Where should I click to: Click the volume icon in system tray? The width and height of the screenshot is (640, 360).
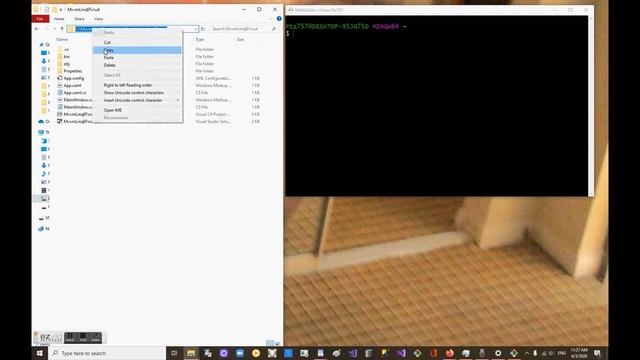pyautogui.click(x=551, y=353)
